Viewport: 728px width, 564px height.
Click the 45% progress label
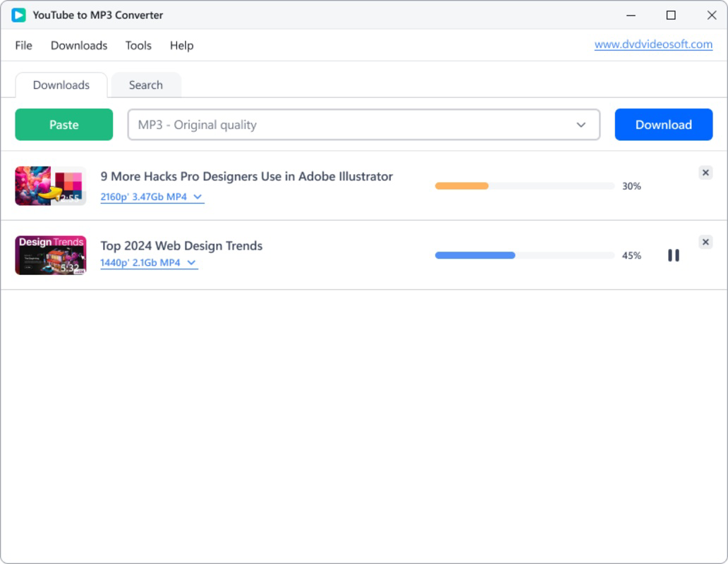[631, 255]
